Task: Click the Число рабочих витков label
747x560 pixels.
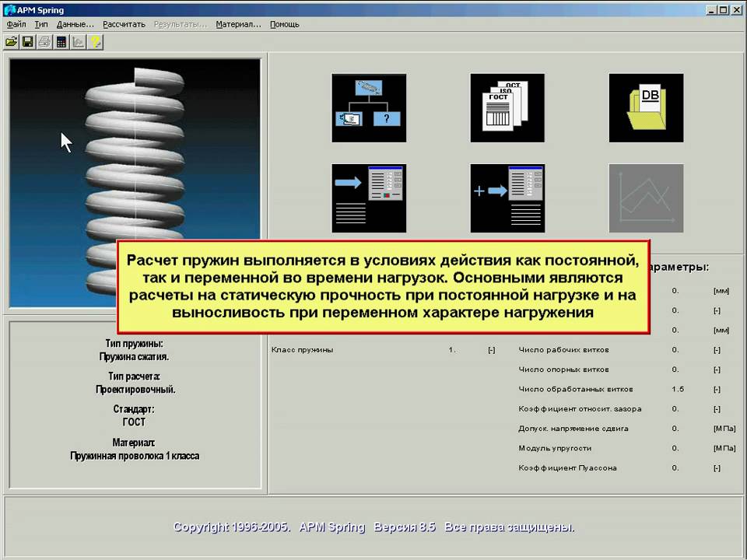Action: (x=563, y=349)
